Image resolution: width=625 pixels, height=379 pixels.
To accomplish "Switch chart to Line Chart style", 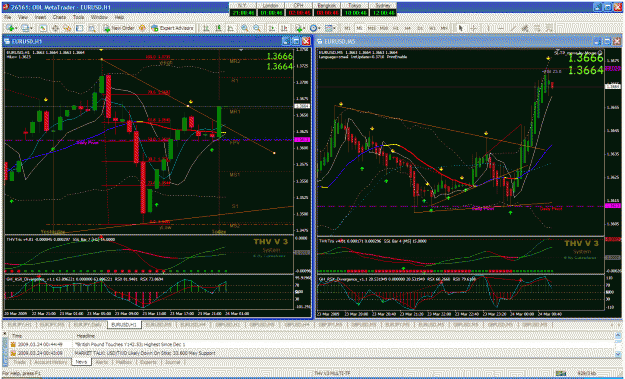I will pyautogui.click(x=230, y=28).
